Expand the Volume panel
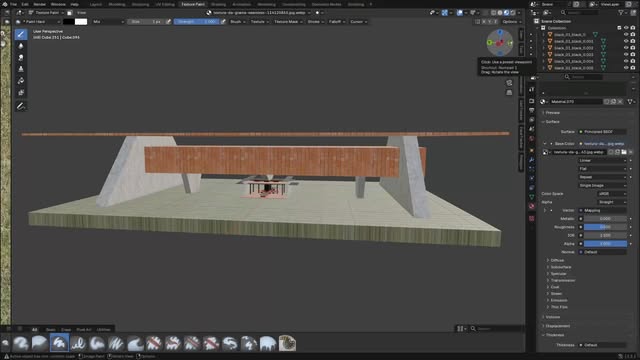Viewport: 640px width, 360px height. [552, 317]
